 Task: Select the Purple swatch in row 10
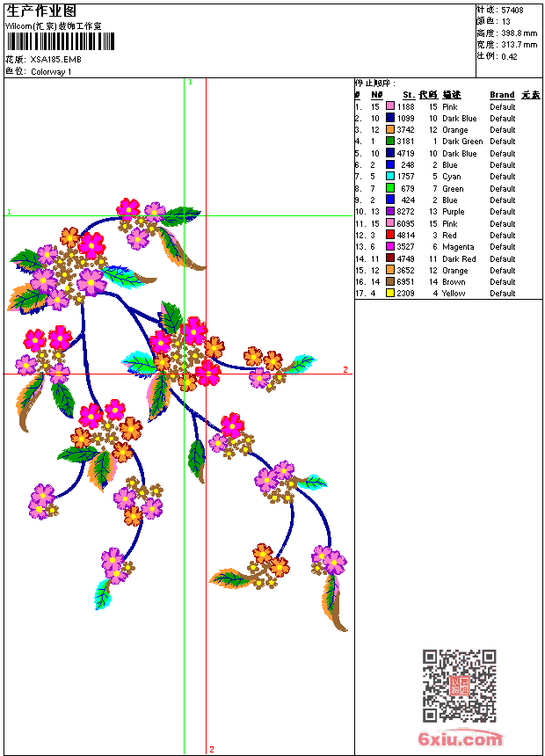click(x=390, y=211)
